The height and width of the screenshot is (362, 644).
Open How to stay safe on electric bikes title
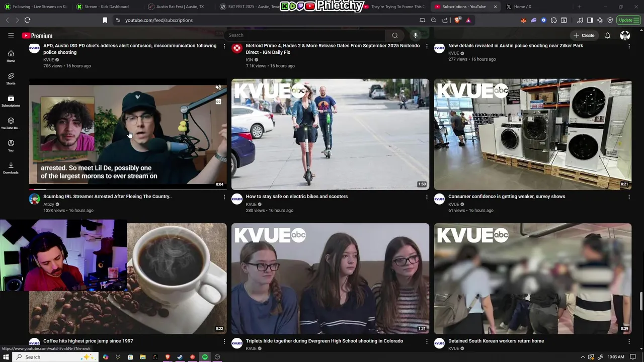[297, 197]
